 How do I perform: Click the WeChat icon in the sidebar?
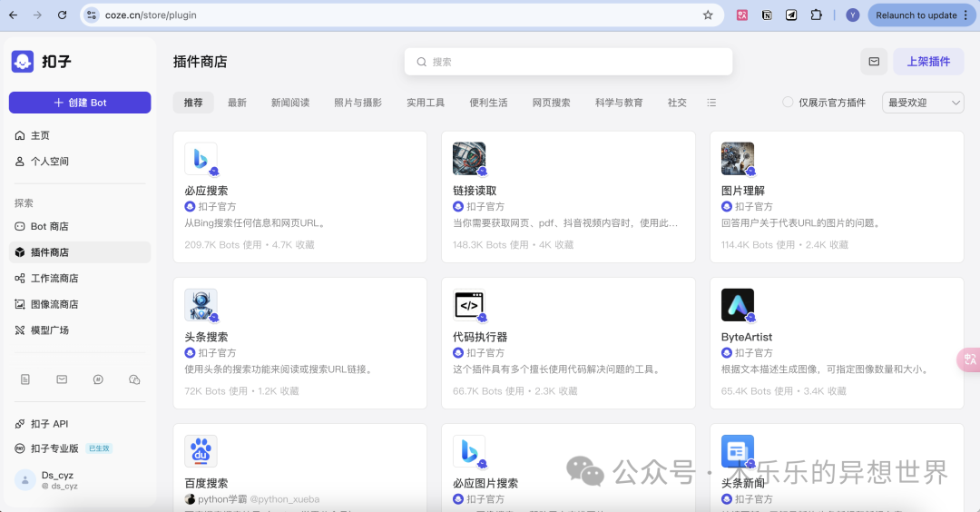pos(134,379)
